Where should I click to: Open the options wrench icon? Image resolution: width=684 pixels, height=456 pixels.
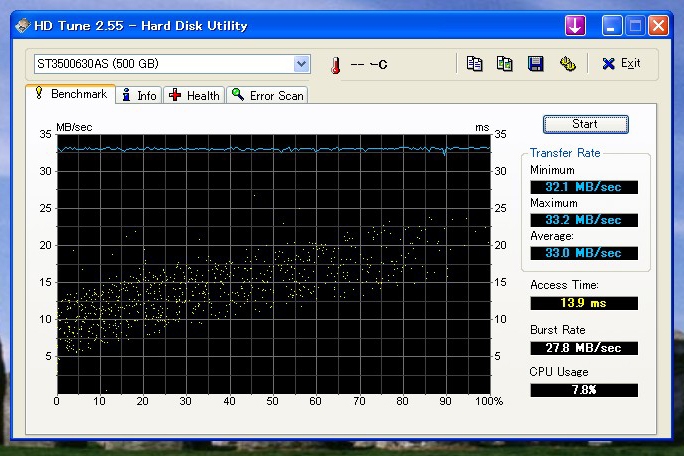click(567, 64)
